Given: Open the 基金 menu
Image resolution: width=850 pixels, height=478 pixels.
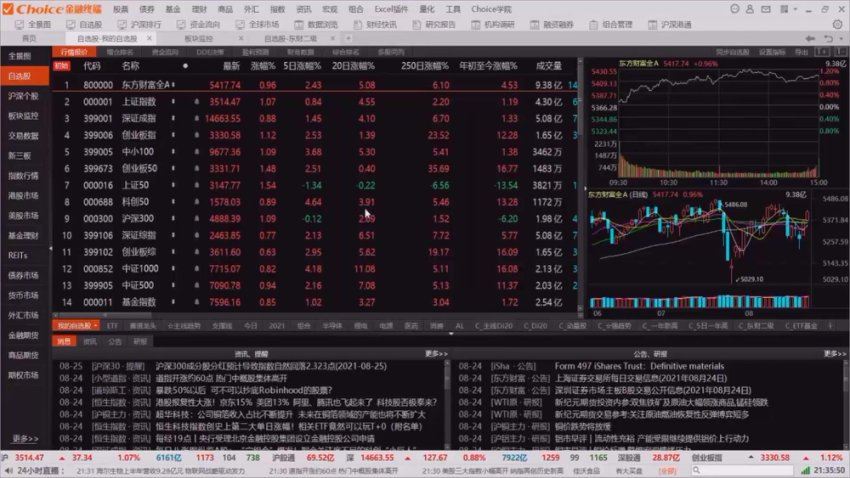Looking at the screenshot, I should [x=172, y=9].
